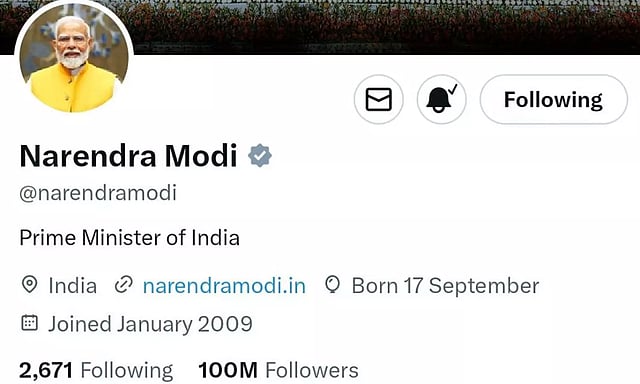Click the blue verified badge icon
The width and height of the screenshot is (640, 384).
click(260, 155)
